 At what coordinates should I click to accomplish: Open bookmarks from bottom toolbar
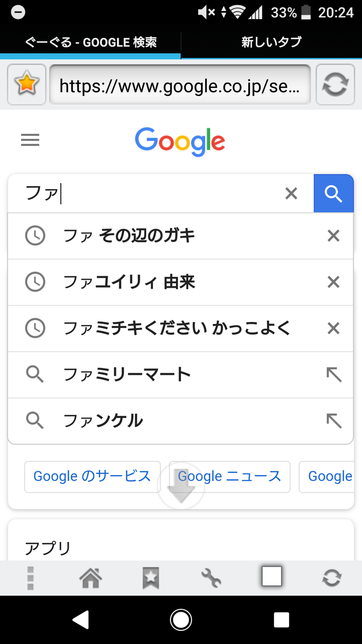pos(151,578)
